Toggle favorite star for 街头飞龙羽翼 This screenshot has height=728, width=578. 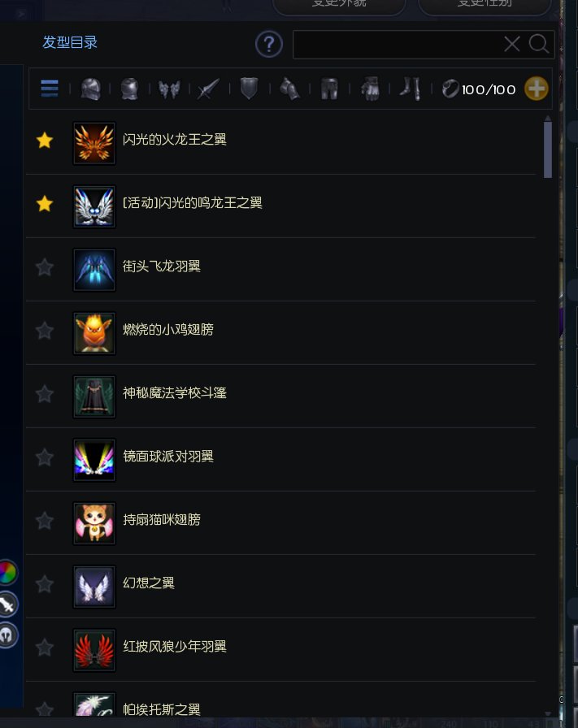click(45, 267)
